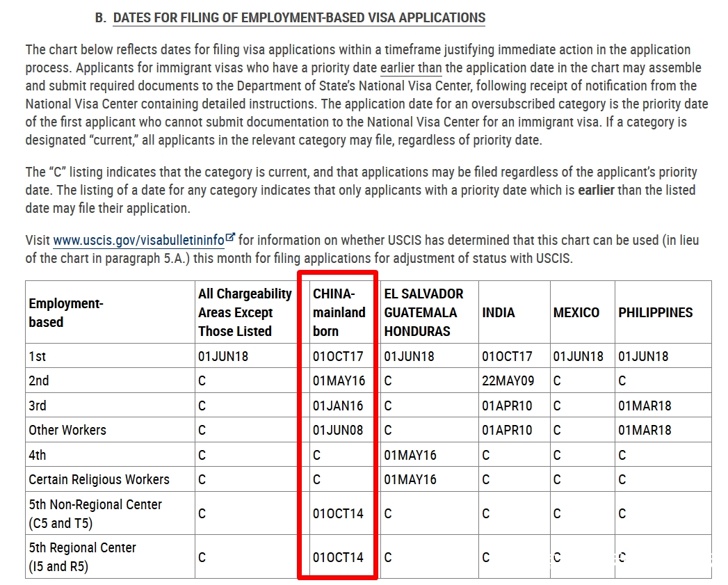
Task: Click '5th Regional Center (I5 and R5)' label
Action: click(x=82, y=556)
